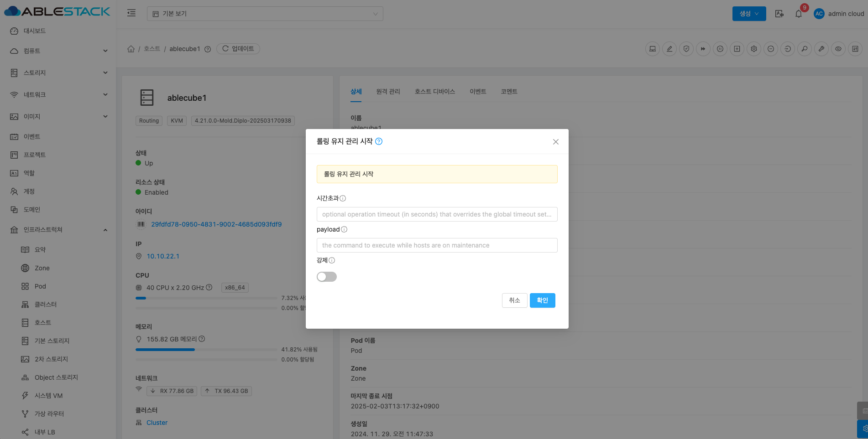Open the 생성 create dropdown

(x=749, y=14)
